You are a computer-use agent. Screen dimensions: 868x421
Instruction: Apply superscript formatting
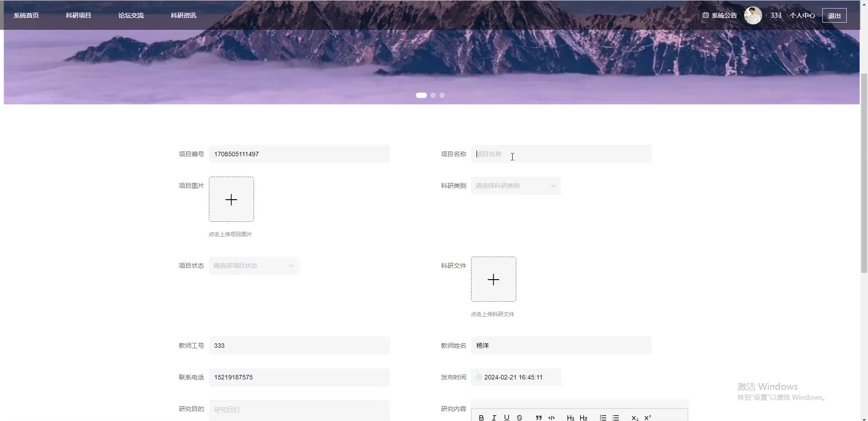[x=647, y=418]
